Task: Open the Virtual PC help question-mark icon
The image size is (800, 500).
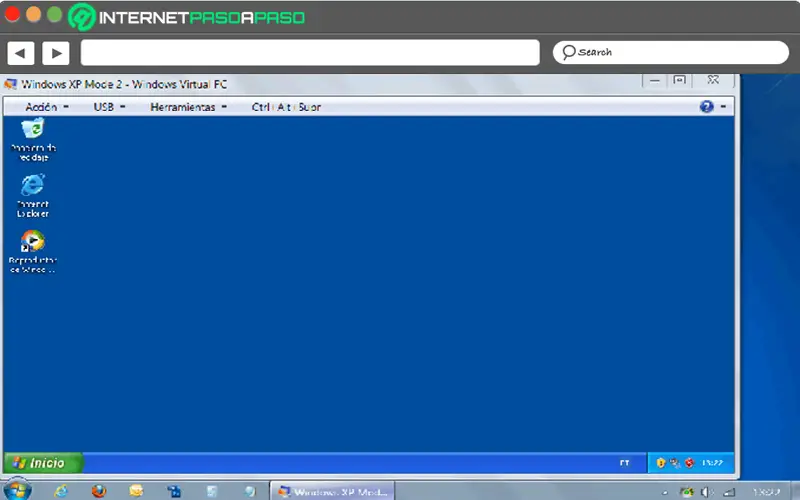Action: [707, 106]
